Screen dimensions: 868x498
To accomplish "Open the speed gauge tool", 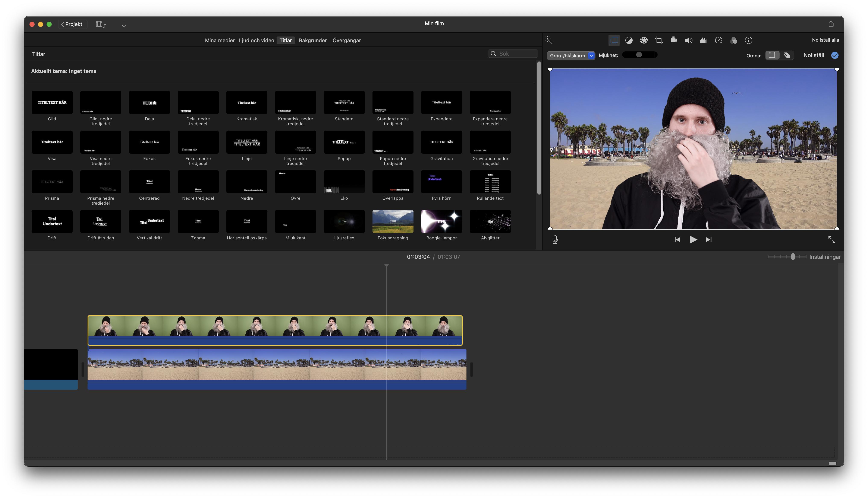I will tap(718, 40).
